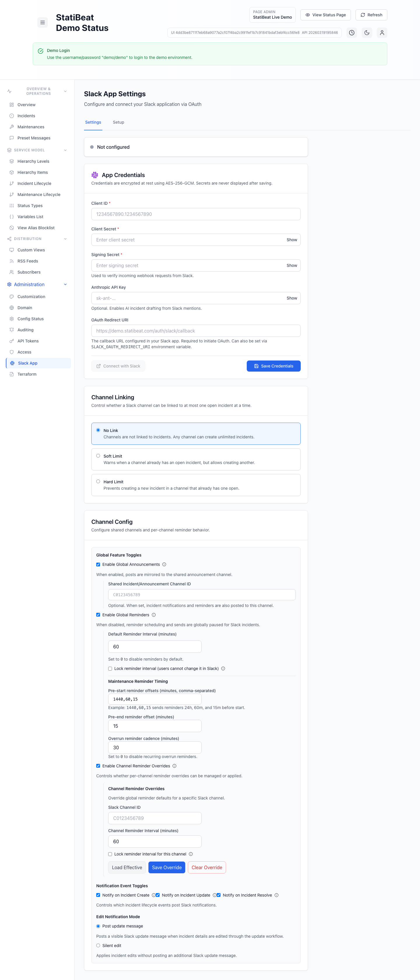
Task: Open Config Status sidebar item
Action: click(38, 319)
